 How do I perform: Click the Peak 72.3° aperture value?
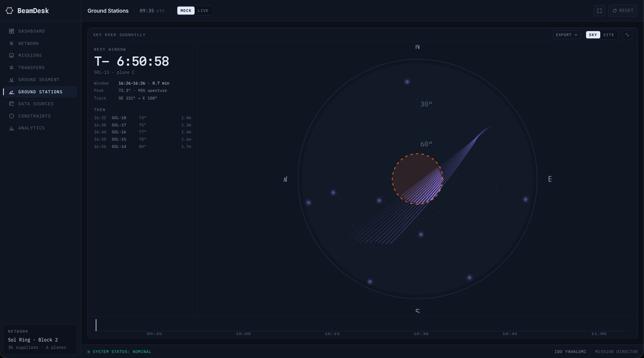point(142,91)
